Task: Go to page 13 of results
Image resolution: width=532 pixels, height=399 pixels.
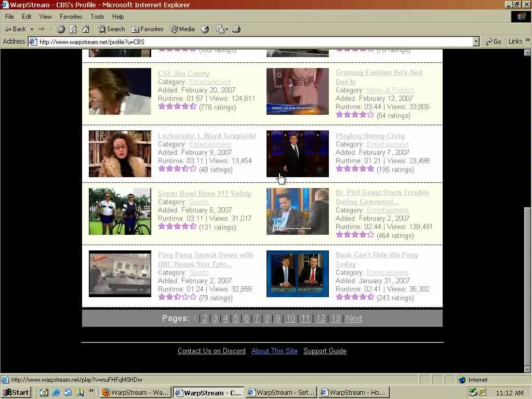Action: [x=336, y=318]
